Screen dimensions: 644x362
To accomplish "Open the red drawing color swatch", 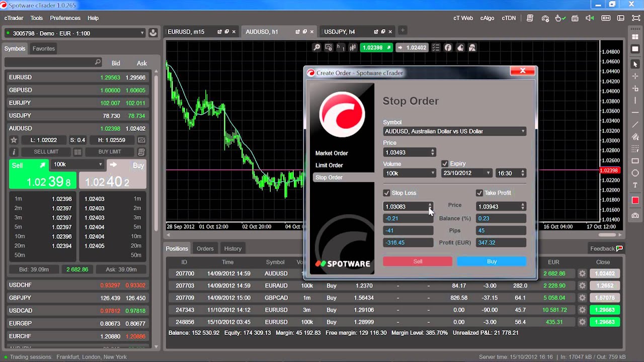I will click(x=635, y=201).
